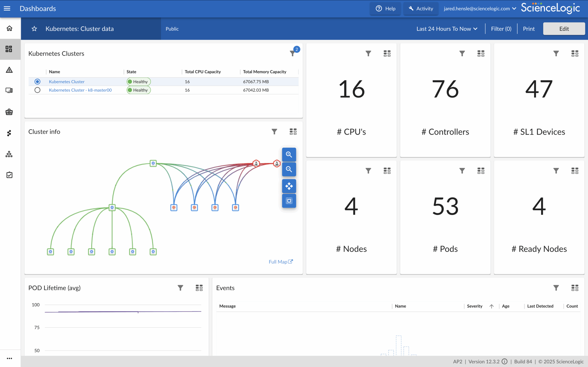Click the red node in cluster map
Screen dimensions: 588x367
point(256,163)
